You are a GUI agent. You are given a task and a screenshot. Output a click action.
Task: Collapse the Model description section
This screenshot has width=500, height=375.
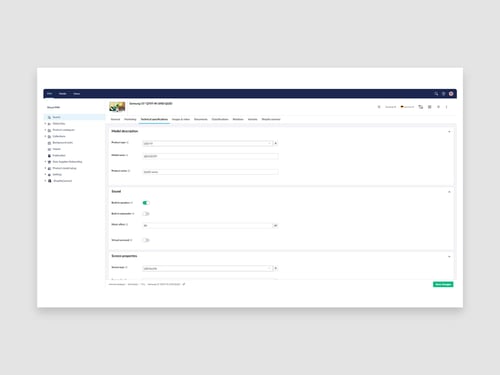449,132
